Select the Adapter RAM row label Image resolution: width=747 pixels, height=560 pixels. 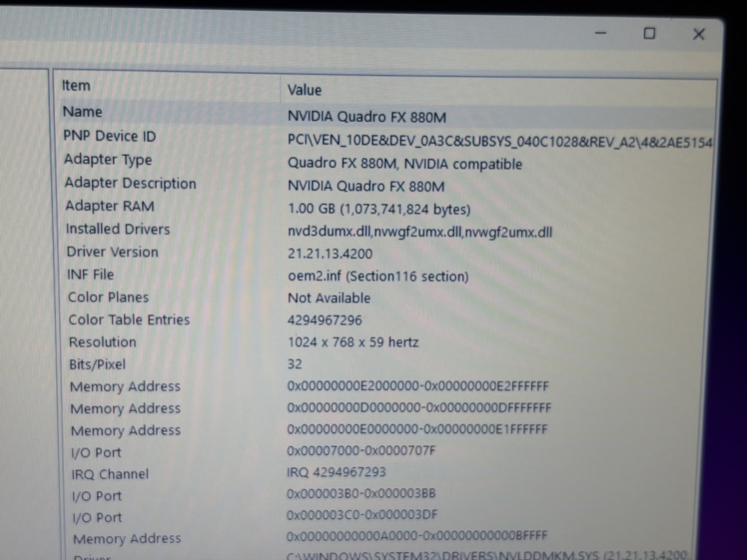(x=110, y=206)
